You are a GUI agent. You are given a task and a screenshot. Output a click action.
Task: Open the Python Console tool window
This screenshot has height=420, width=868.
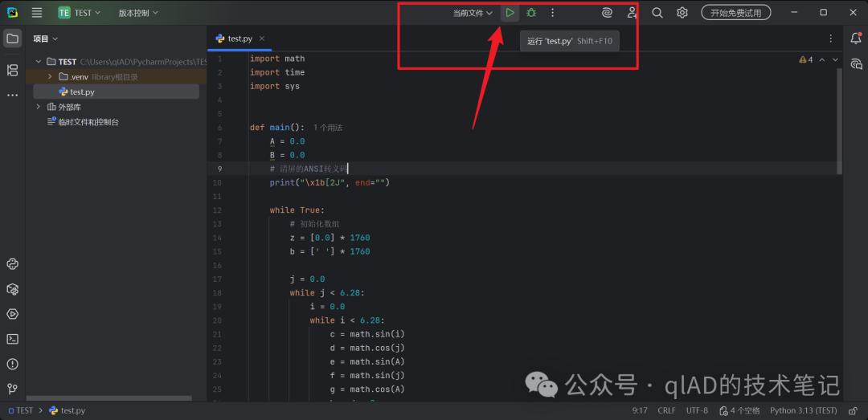13,264
